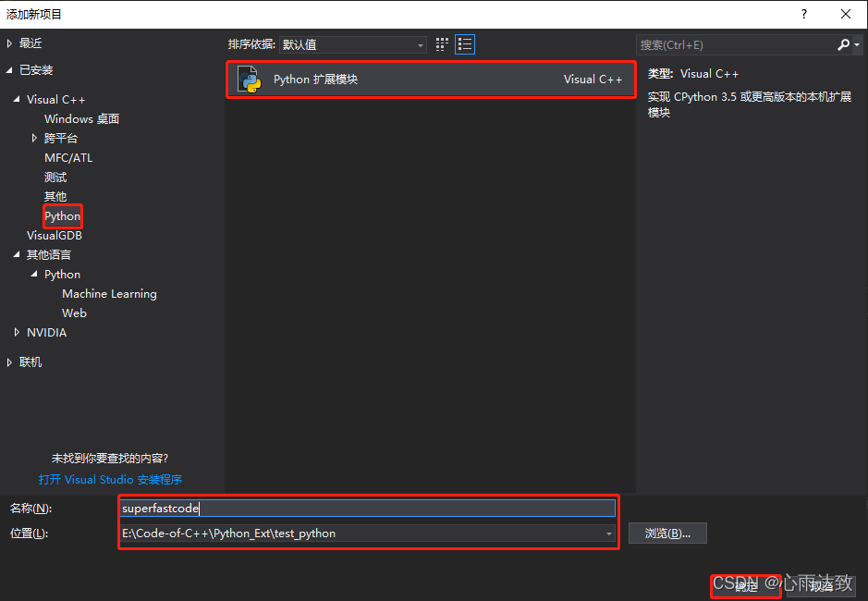Click the search magnifier icon
This screenshot has height=601, width=868.
[x=843, y=45]
